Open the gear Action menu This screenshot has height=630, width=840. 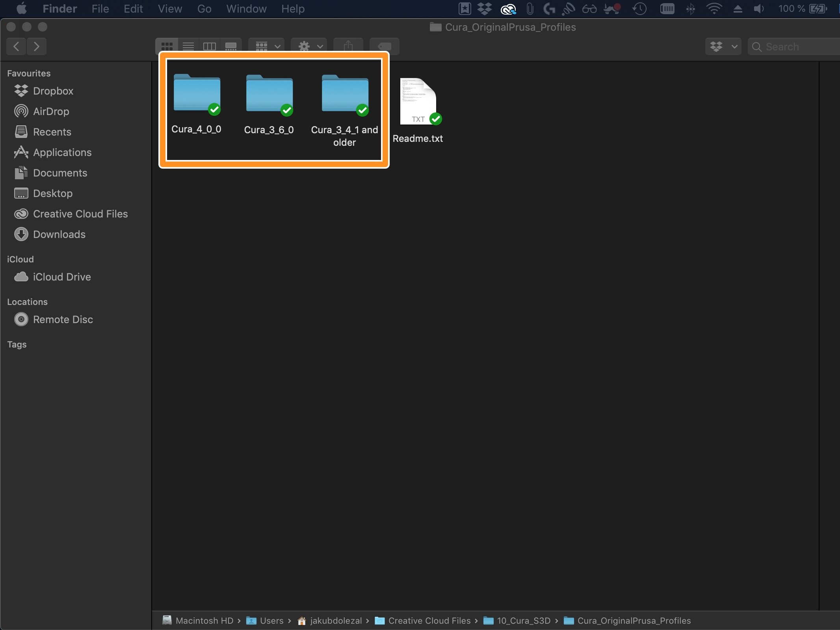click(x=309, y=46)
